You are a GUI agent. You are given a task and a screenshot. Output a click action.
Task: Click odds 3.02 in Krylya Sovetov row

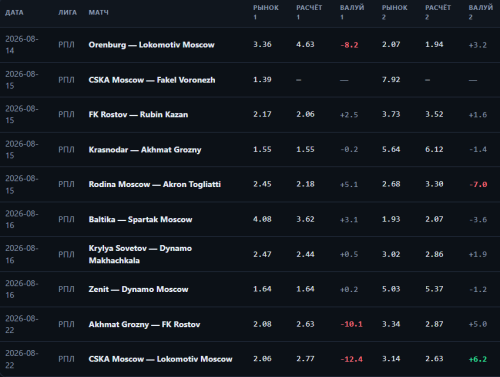click(391, 254)
